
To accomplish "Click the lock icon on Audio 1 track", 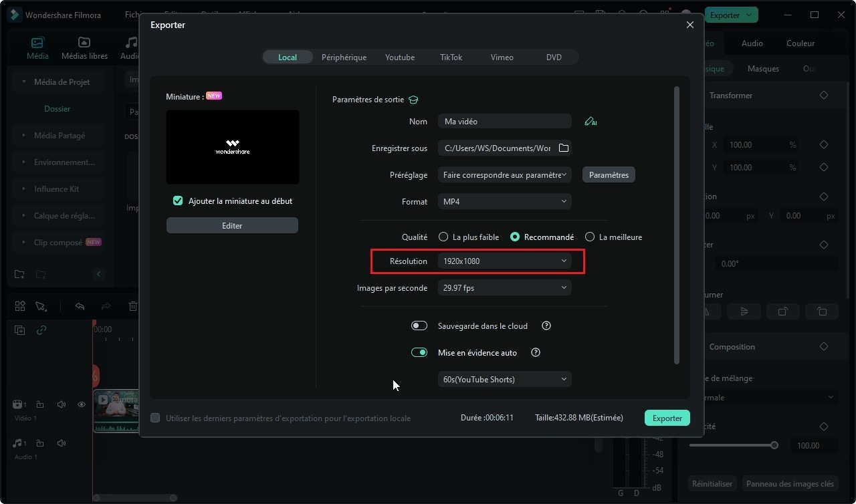I will (40, 443).
